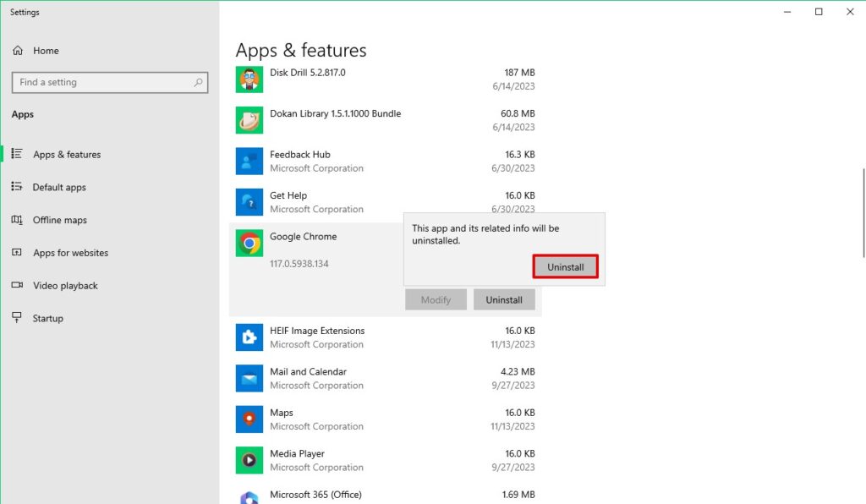Click the HEIF Image Extensions icon
866x504 pixels.
pyautogui.click(x=249, y=337)
